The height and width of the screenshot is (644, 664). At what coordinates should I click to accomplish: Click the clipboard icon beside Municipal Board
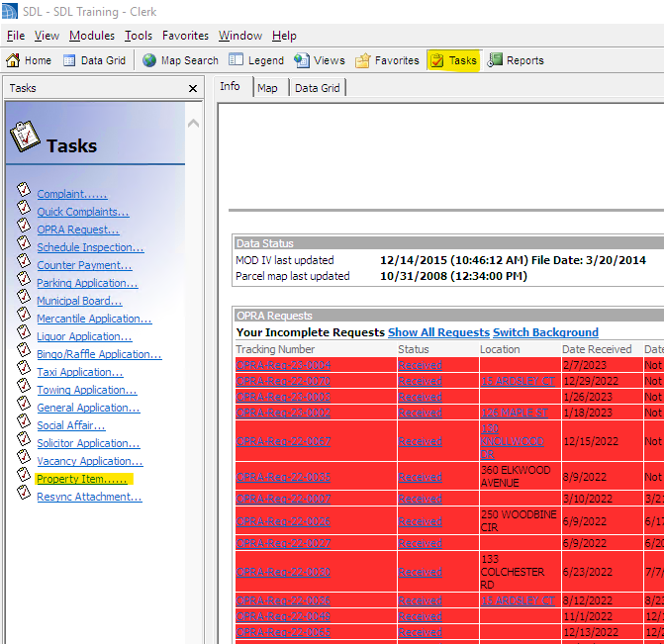pyautogui.click(x=24, y=296)
